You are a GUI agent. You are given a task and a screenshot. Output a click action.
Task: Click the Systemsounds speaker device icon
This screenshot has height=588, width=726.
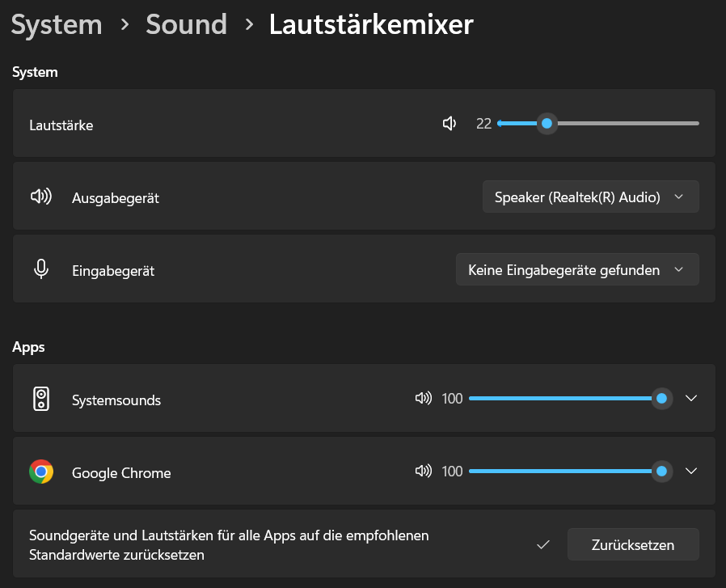click(41, 399)
